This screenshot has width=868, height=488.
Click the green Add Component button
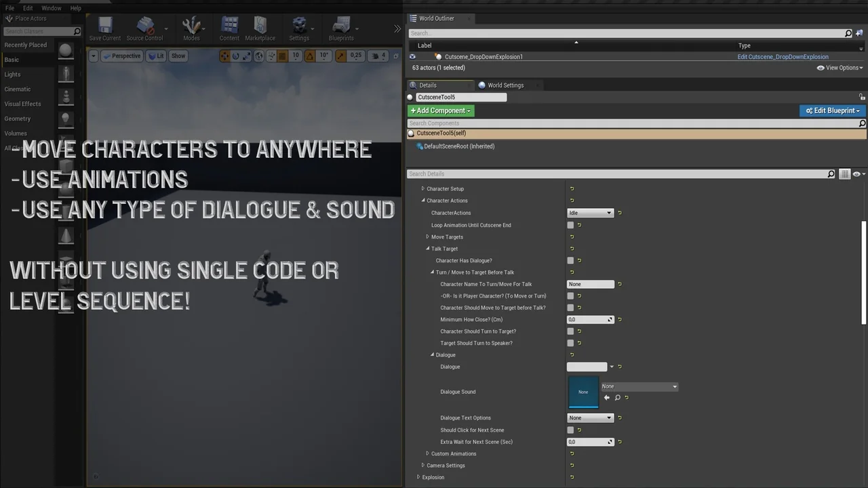click(x=441, y=110)
